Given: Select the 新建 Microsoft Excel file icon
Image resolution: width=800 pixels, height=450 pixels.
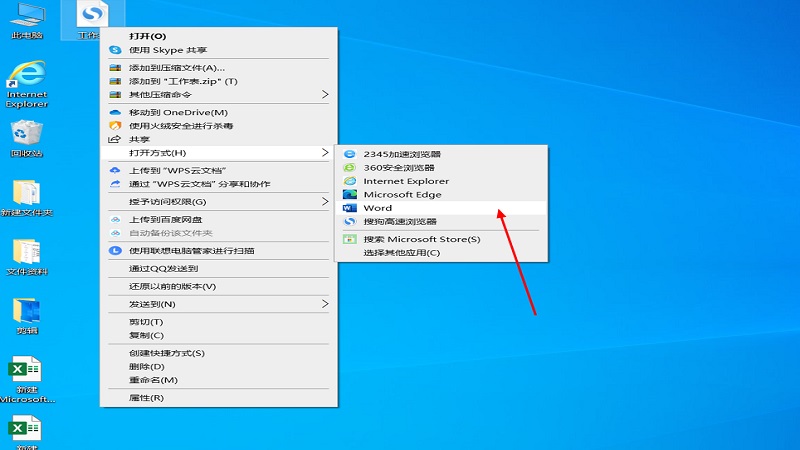Looking at the screenshot, I should (27, 379).
